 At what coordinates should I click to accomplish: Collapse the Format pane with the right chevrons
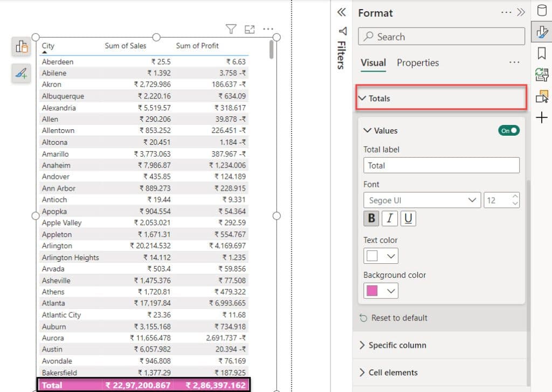(x=521, y=13)
